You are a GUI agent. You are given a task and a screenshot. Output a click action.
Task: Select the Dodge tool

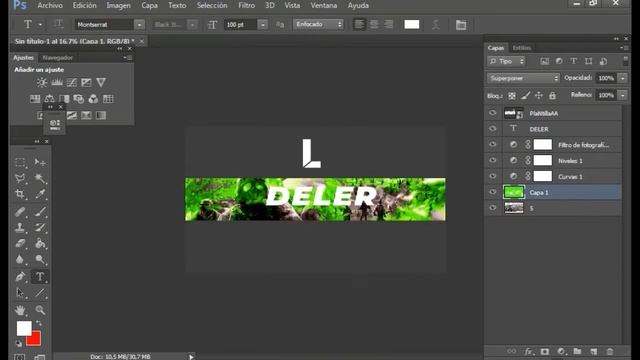pyautogui.click(x=40, y=260)
